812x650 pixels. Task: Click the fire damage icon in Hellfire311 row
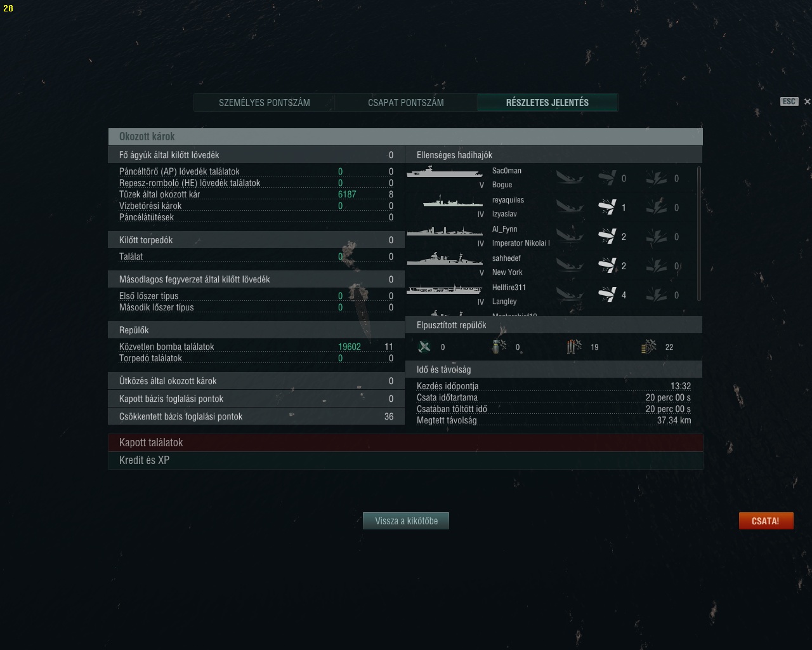[x=657, y=295]
